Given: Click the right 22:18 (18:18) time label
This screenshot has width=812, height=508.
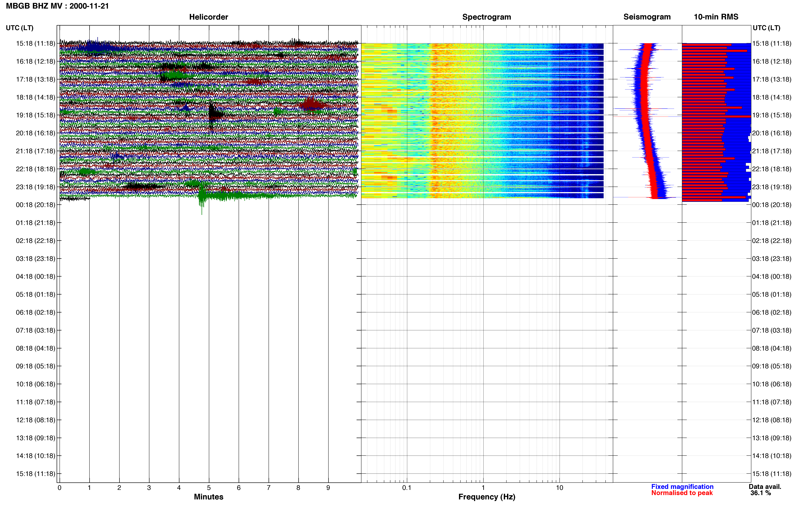Looking at the screenshot, I should pos(772,169).
